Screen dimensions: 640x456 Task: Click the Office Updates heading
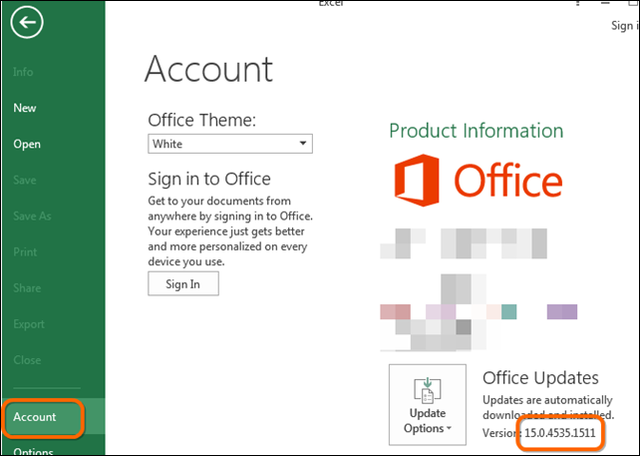point(540,378)
